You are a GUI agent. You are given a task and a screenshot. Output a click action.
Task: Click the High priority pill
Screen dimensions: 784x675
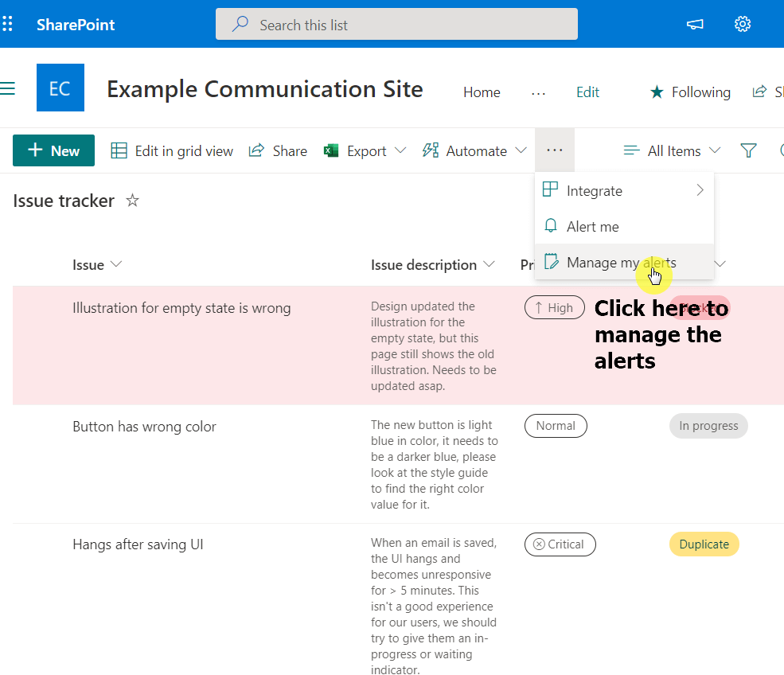click(x=555, y=307)
